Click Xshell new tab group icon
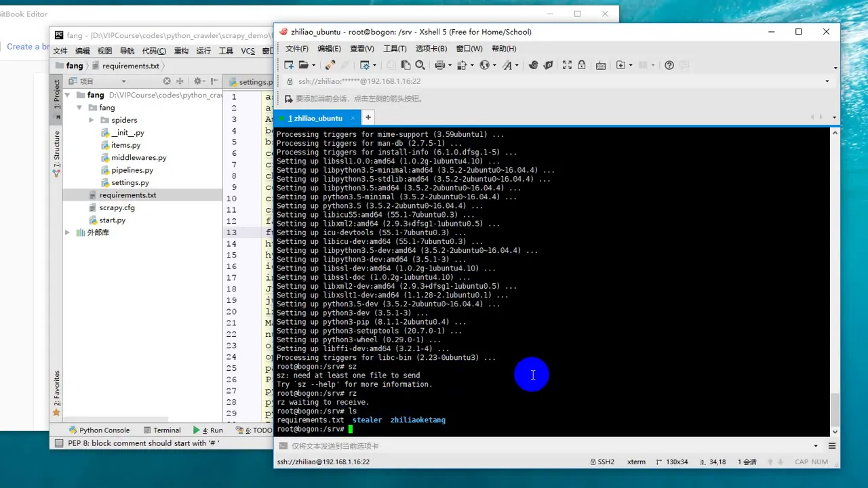868x488 pixels. 620,65
